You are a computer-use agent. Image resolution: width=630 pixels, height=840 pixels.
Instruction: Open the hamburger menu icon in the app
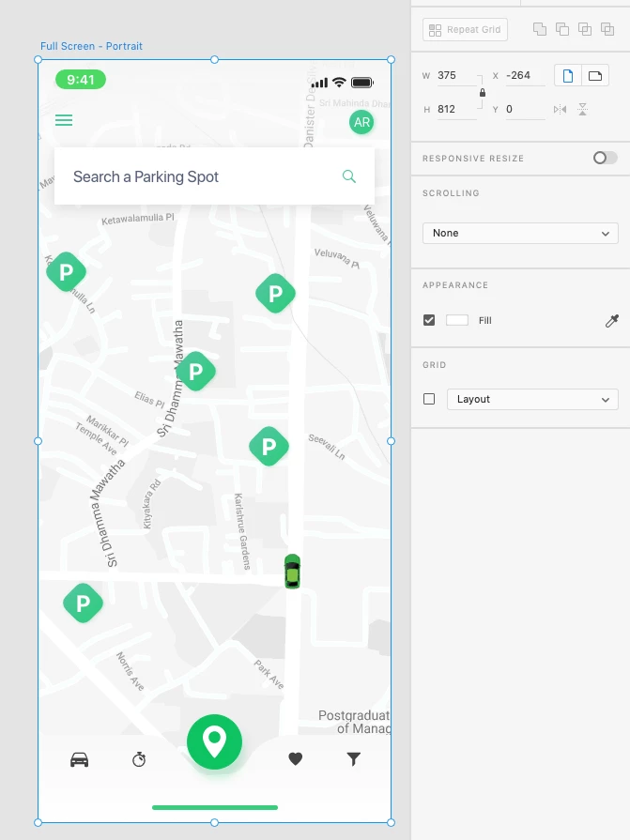[64, 120]
